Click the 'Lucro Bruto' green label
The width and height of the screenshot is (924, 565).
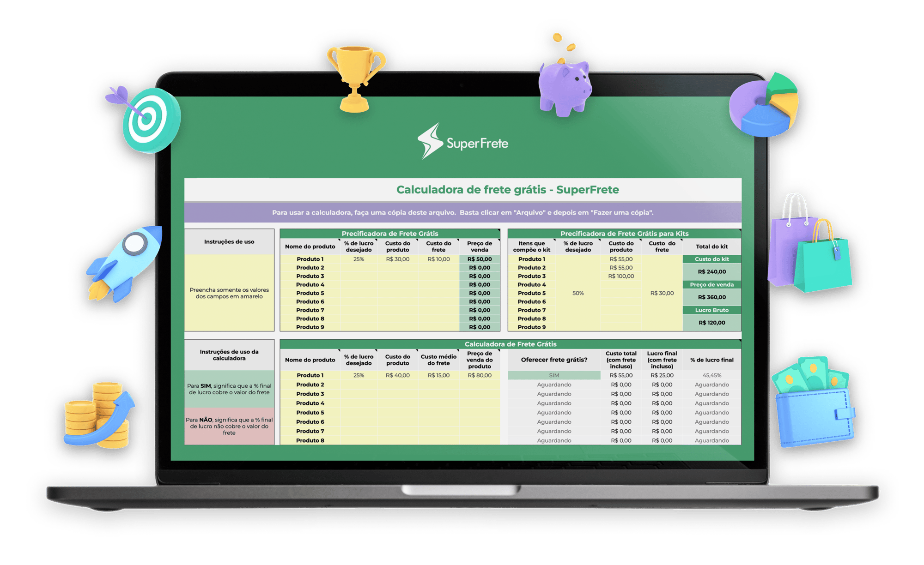[711, 310]
